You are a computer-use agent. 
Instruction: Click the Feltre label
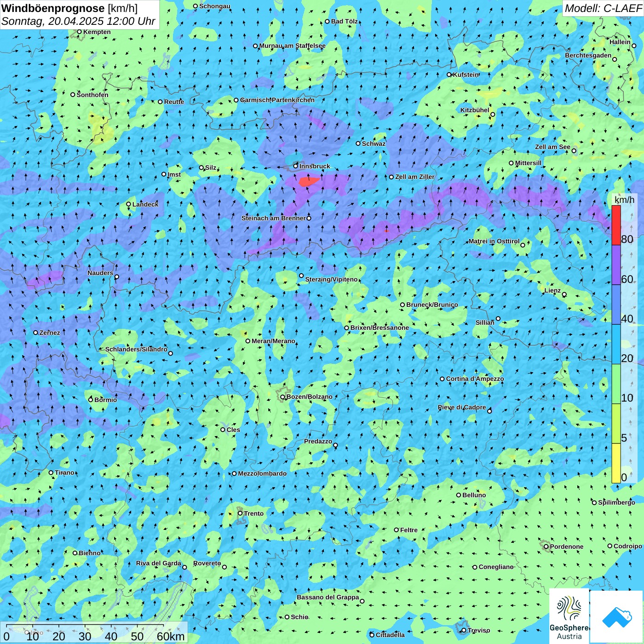point(409,530)
